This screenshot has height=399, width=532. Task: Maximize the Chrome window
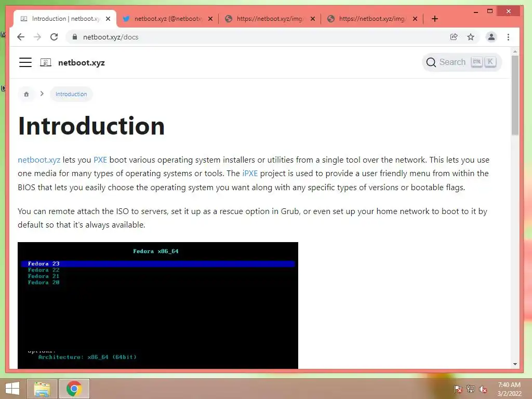tap(489, 11)
